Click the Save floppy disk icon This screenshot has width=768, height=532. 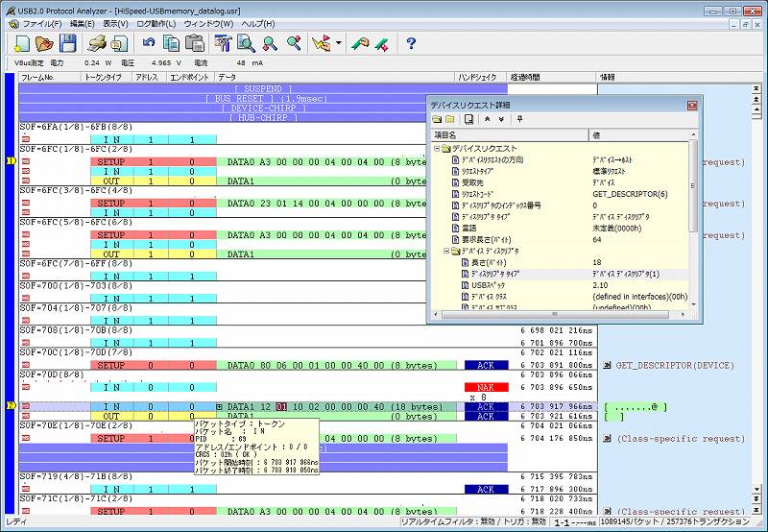[x=68, y=43]
